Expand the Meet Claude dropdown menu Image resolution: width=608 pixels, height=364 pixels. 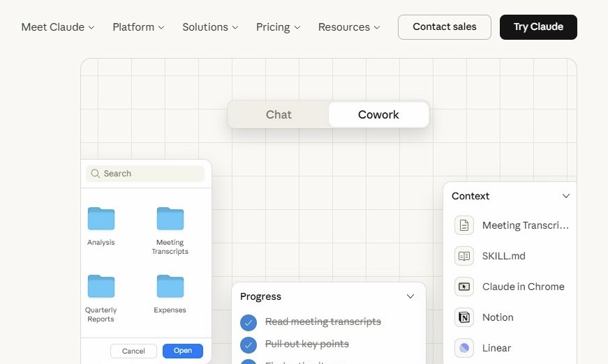(x=57, y=27)
